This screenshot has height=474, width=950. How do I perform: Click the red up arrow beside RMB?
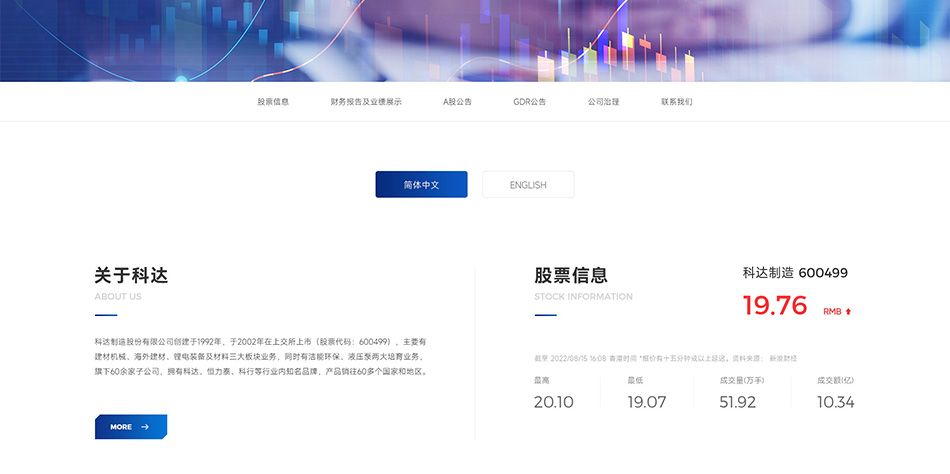848,312
